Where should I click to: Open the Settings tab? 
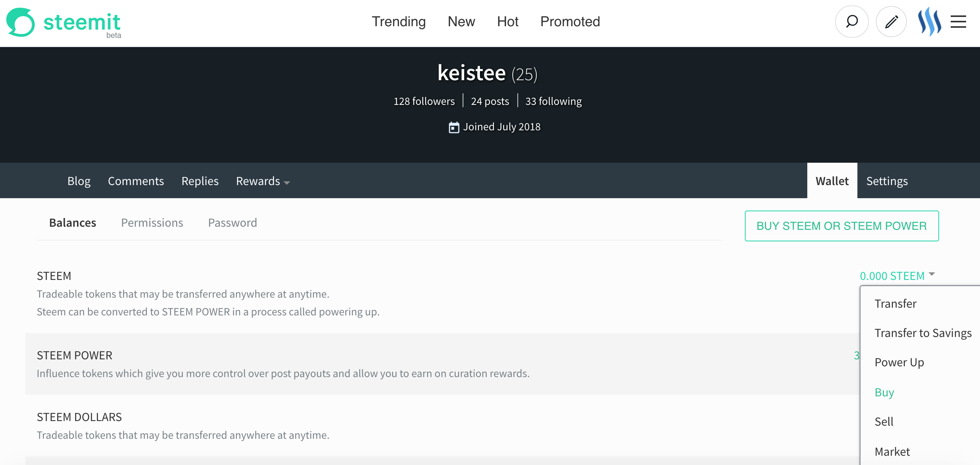point(887,181)
